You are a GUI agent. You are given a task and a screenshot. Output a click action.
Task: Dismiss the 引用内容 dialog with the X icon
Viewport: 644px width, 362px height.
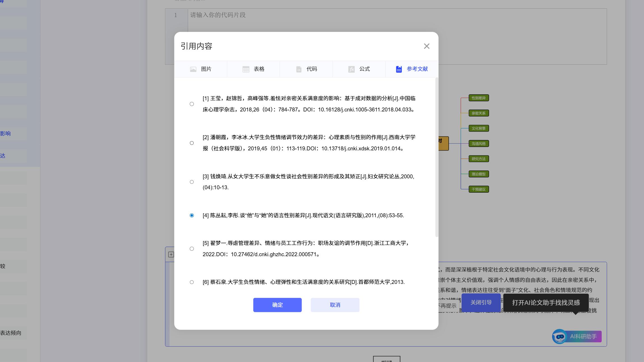tap(426, 46)
